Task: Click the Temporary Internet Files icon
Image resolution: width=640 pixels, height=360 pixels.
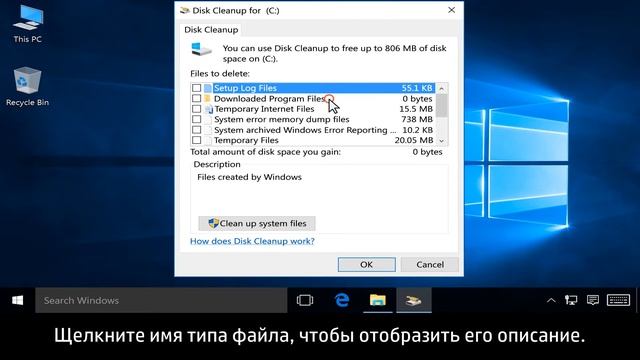Action: [x=209, y=109]
